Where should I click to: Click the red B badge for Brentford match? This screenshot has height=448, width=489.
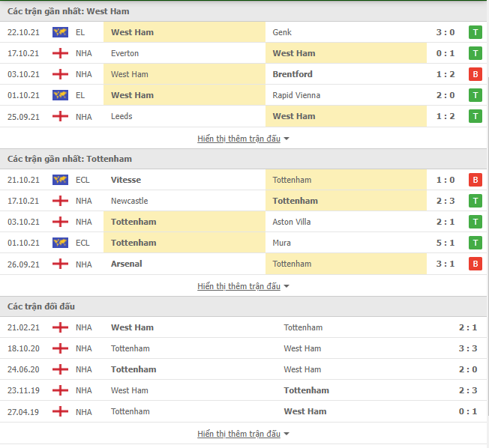pyautogui.click(x=475, y=74)
